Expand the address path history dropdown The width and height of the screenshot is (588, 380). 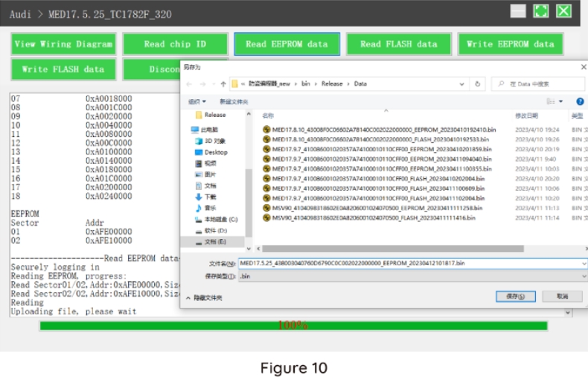[x=461, y=84]
